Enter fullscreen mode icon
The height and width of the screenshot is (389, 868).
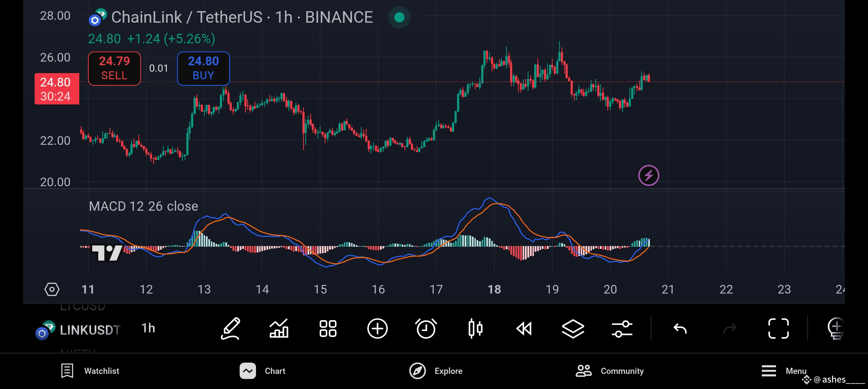(x=779, y=328)
